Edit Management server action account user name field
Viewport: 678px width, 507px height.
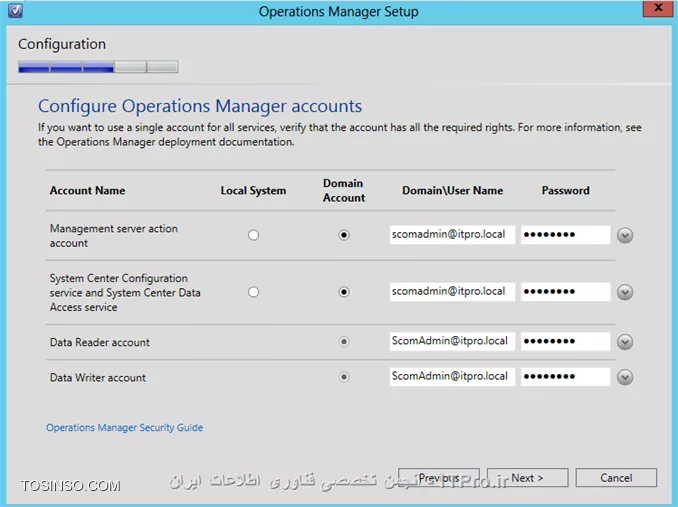(452, 235)
